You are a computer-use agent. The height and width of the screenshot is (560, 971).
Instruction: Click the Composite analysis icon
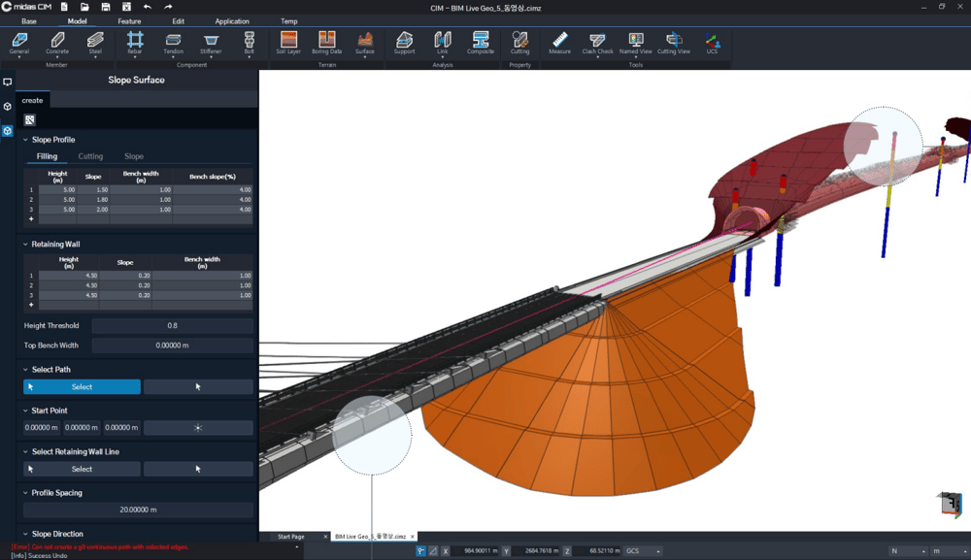coord(481,42)
